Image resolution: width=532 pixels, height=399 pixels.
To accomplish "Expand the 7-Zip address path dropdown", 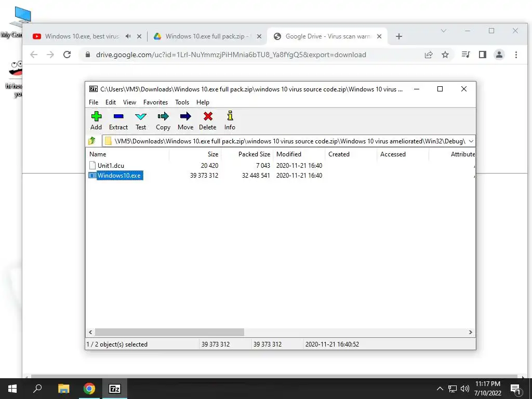I will pos(471,141).
